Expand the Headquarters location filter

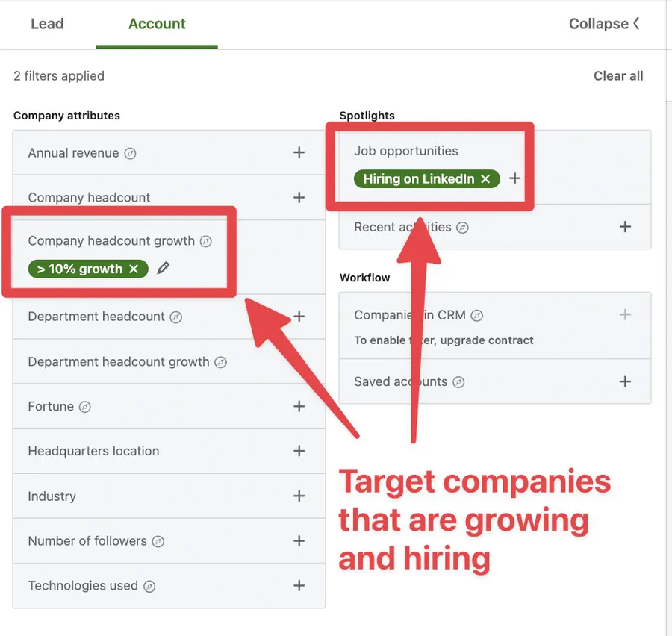click(299, 452)
